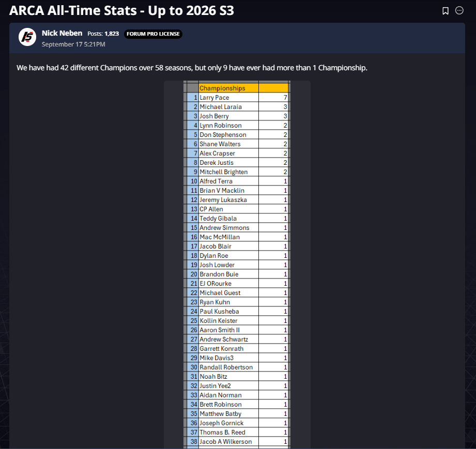Open the Championships table image

(x=237, y=265)
